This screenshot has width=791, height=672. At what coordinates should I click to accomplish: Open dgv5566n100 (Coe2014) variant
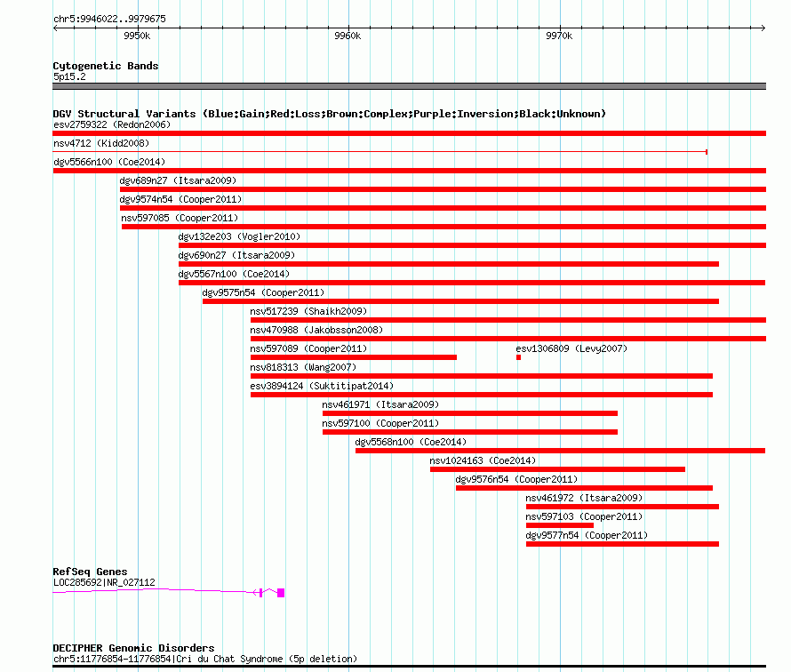(x=409, y=171)
